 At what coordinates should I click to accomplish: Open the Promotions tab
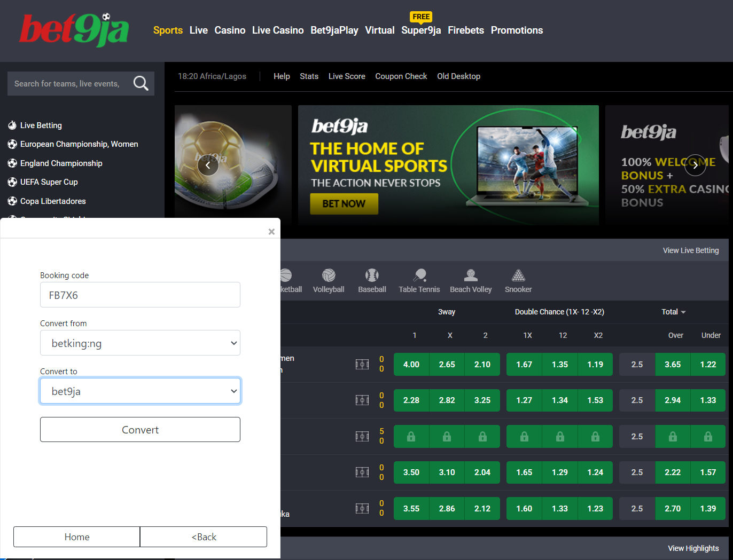pyautogui.click(x=517, y=30)
